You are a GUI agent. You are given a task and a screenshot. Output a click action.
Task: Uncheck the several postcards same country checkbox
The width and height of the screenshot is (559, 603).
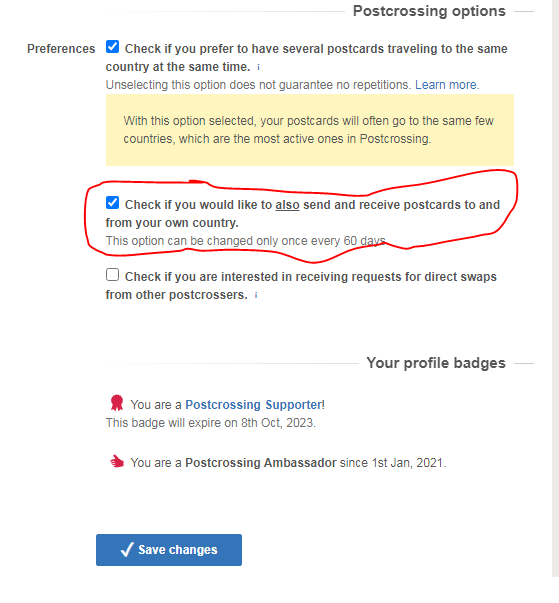tap(112, 47)
